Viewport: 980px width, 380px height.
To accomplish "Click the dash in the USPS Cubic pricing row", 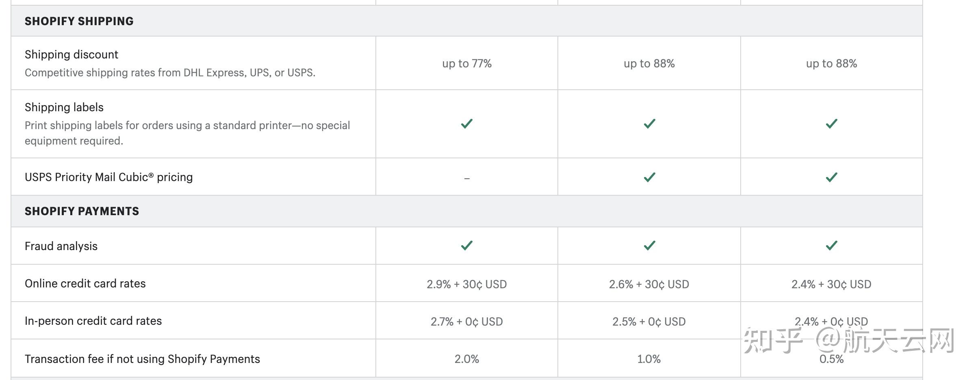I will point(467,178).
